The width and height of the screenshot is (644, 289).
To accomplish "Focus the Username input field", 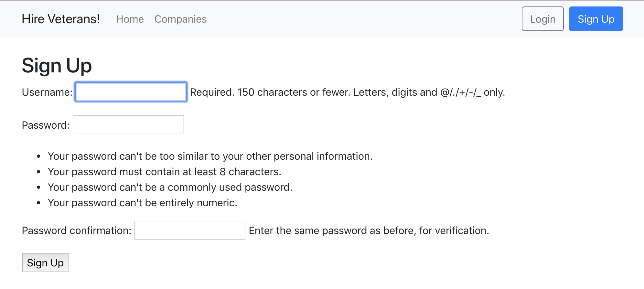I will click(131, 92).
